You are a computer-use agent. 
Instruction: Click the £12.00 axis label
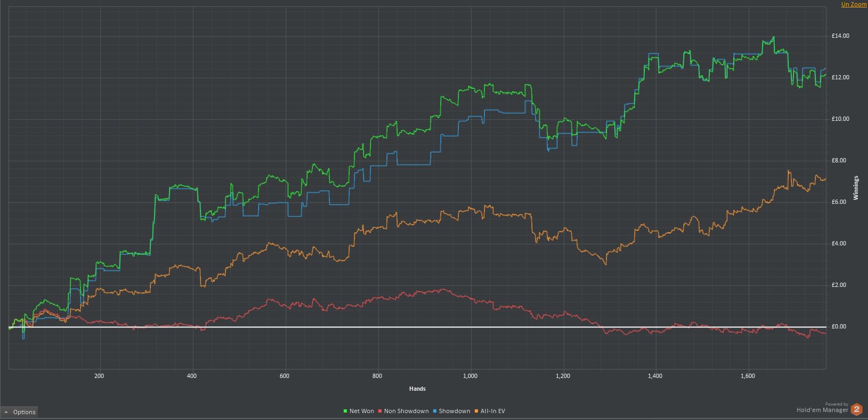(x=841, y=78)
